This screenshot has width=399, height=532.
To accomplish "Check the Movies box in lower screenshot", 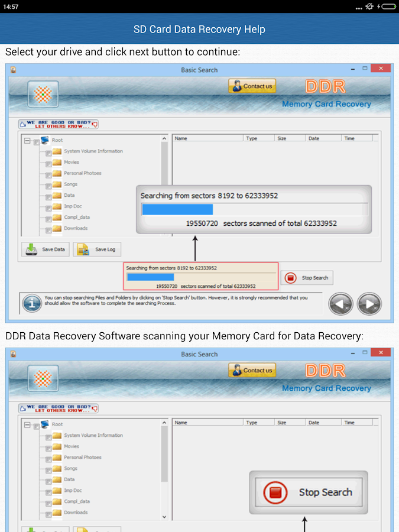I will [x=48, y=449].
